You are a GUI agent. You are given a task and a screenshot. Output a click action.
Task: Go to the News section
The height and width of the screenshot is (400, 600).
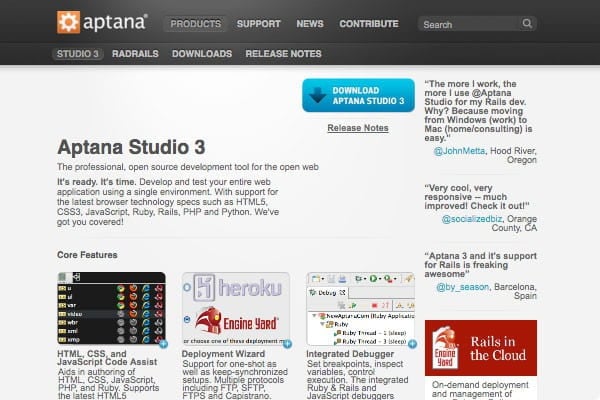[x=310, y=24]
